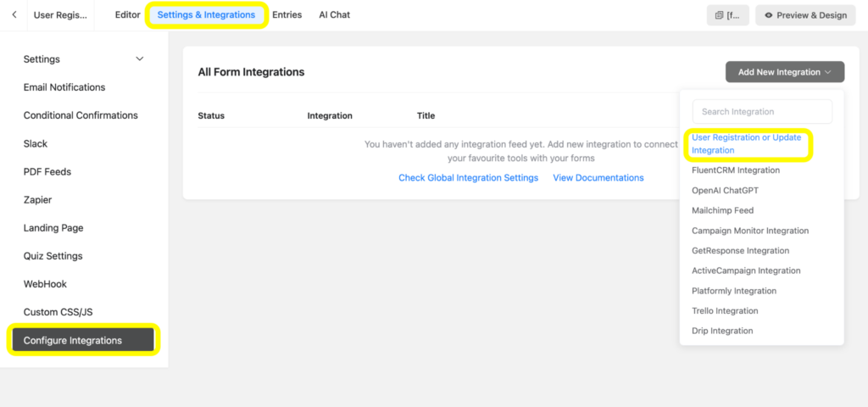The height and width of the screenshot is (407, 868).
Task: Choose FluentCRM Integration from list
Action: (x=736, y=170)
